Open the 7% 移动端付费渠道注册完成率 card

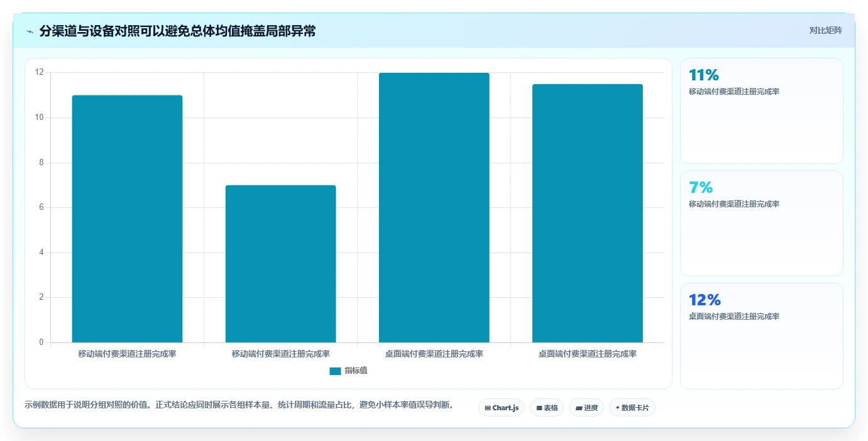[761, 223]
